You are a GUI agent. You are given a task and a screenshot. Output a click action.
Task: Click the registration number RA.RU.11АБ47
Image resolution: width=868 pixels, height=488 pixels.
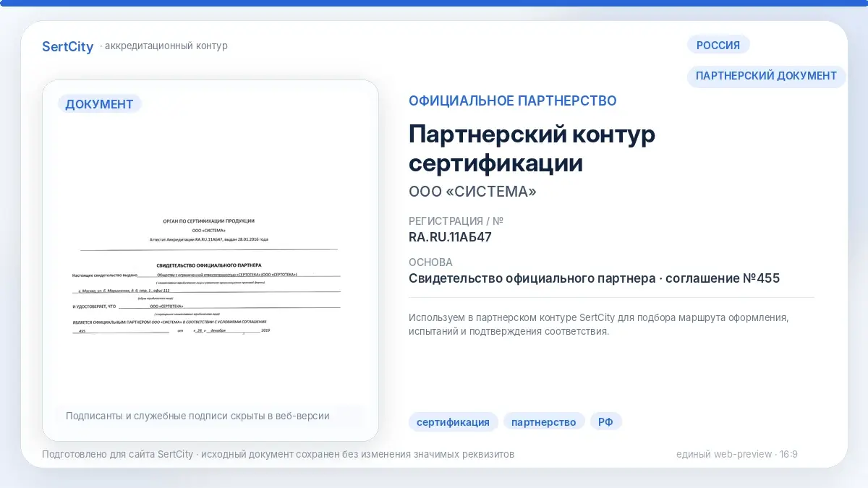pos(450,236)
